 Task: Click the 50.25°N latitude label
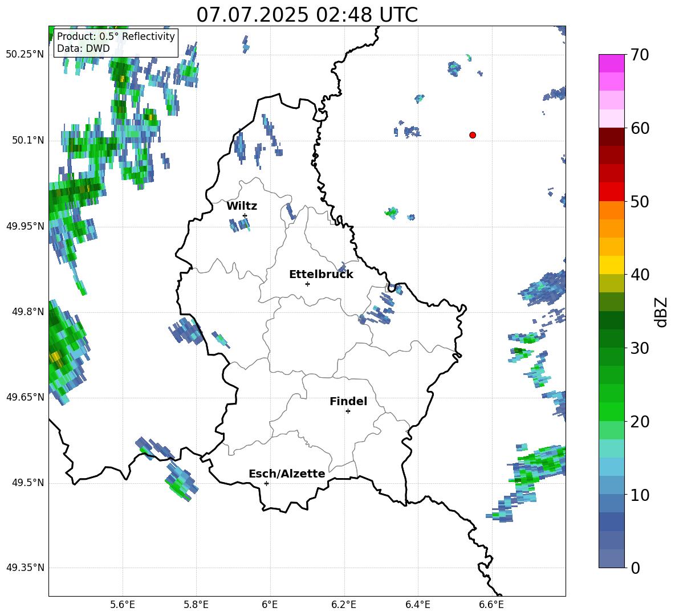25,55
